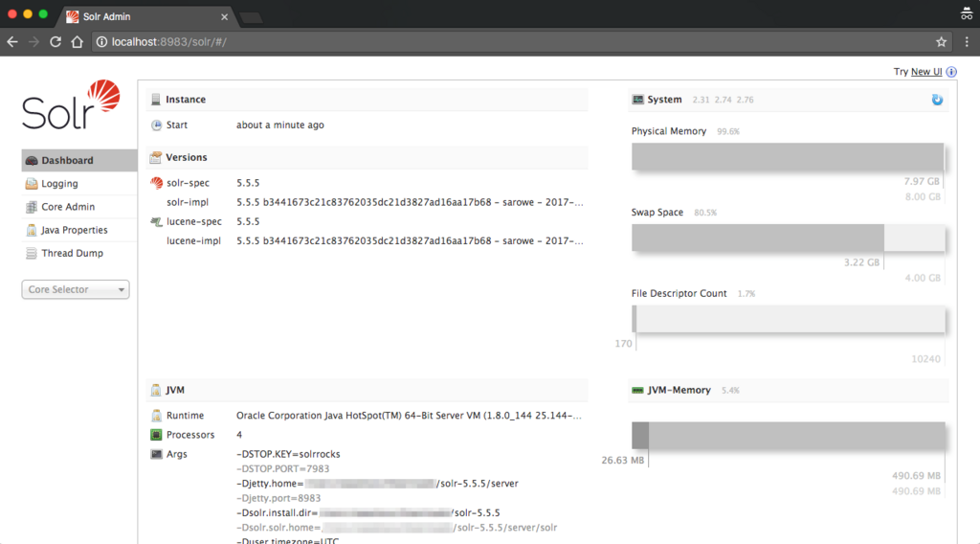
Task: Click the Runtime Oracle Corporation value
Action: pyautogui.click(x=409, y=416)
